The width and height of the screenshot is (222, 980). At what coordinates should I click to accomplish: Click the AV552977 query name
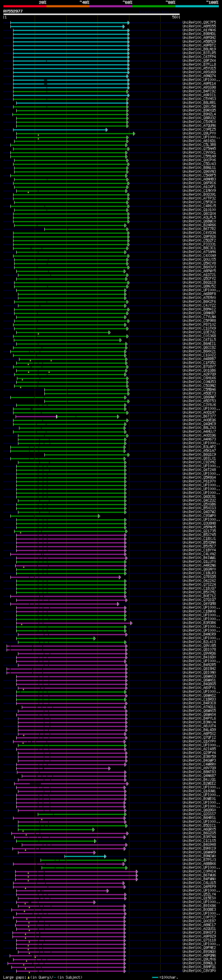[13, 11]
